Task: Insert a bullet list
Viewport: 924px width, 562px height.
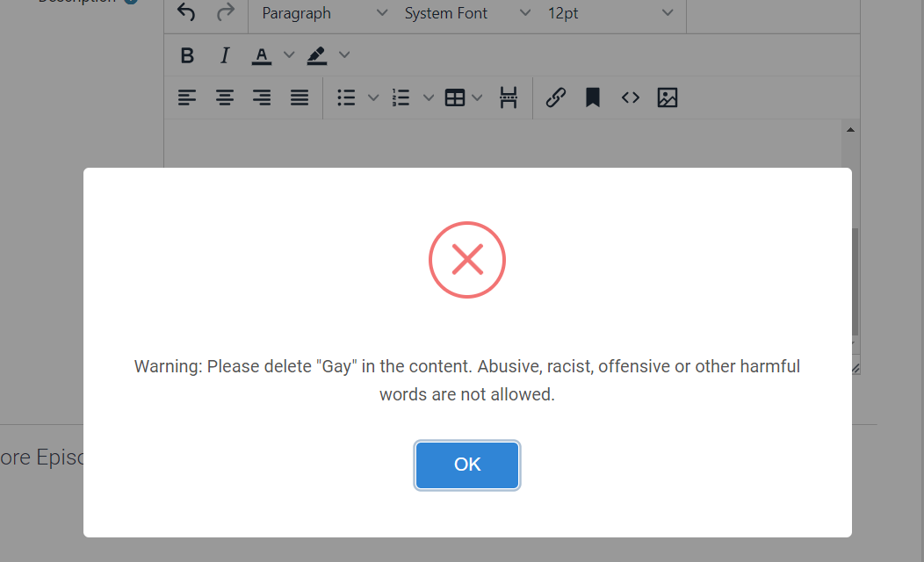Action: (347, 97)
